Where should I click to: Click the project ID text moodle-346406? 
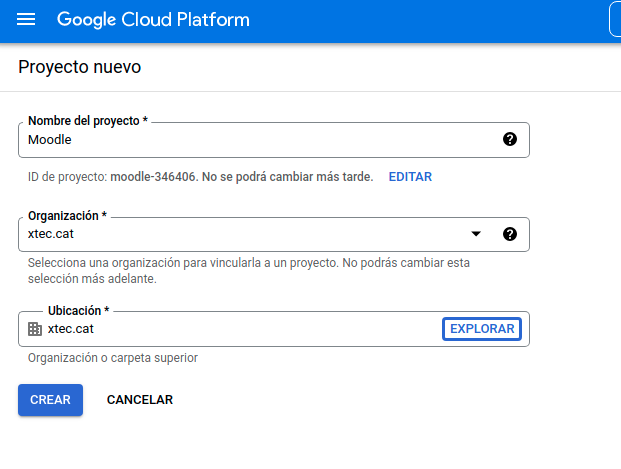tap(153, 177)
